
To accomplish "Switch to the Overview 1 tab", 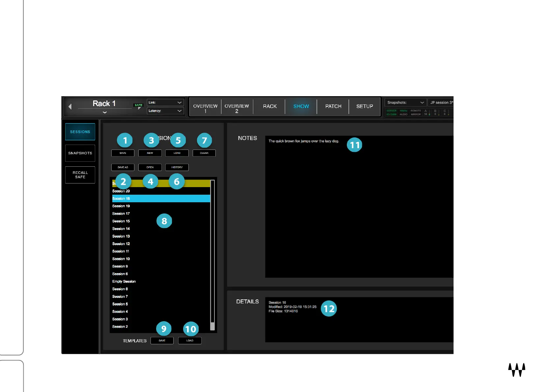I will tap(205, 107).
